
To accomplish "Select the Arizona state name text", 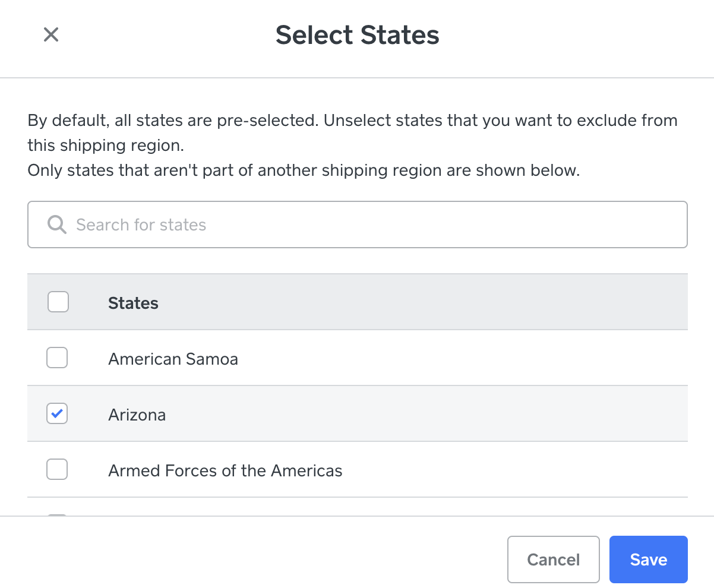I will click(x=137, y=415).
